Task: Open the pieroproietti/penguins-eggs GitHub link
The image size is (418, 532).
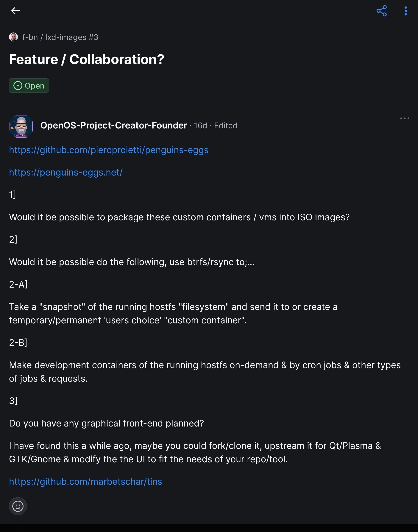Action: coord(109,150)
